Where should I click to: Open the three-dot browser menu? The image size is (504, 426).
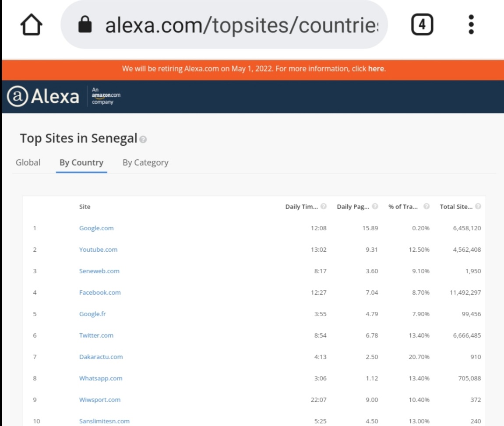pyautogui.click(x=471, y=24)
